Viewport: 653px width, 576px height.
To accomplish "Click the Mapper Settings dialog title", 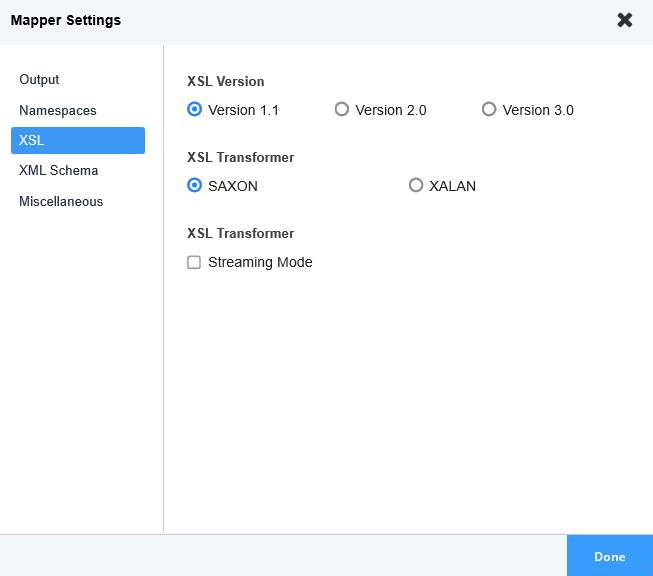I will 66,20.
